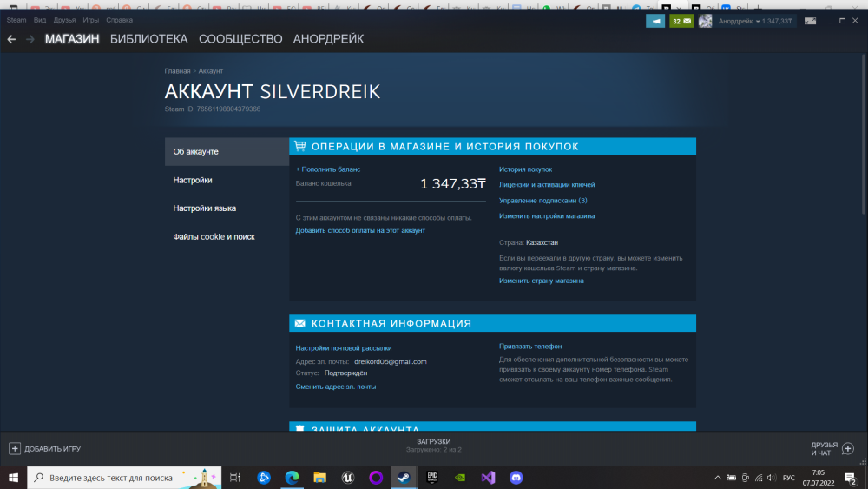Open Visual Studio from the taskbar
The image size is (868, 489).
pyautogui.click(x=488, y=477)
